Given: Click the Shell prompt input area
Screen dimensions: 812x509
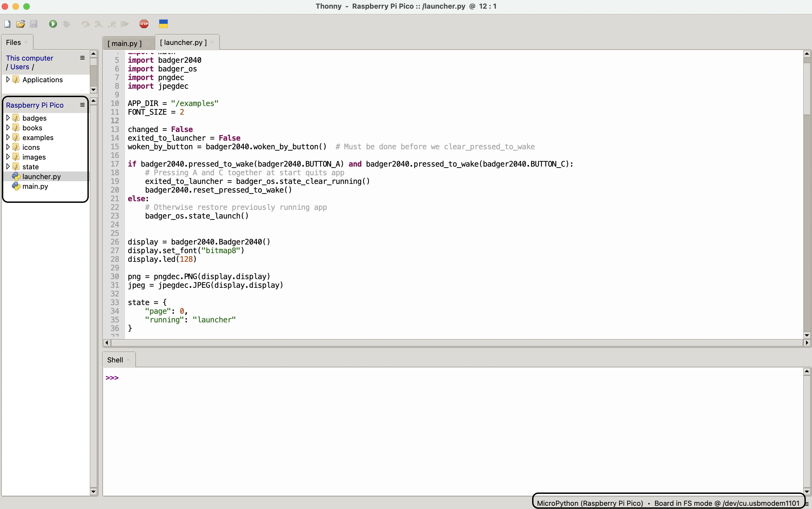Looking at the screenshot, I should [x=453, y=378].
